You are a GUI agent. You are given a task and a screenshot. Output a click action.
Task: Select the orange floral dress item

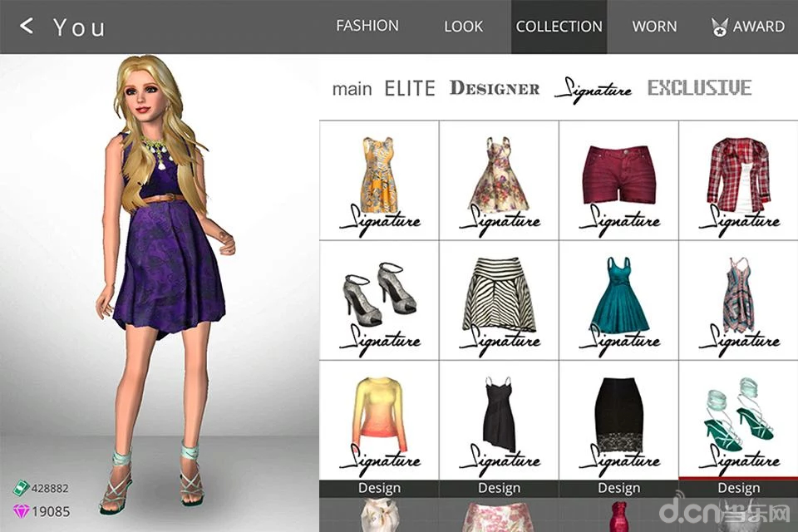click(x=379, y=180)
